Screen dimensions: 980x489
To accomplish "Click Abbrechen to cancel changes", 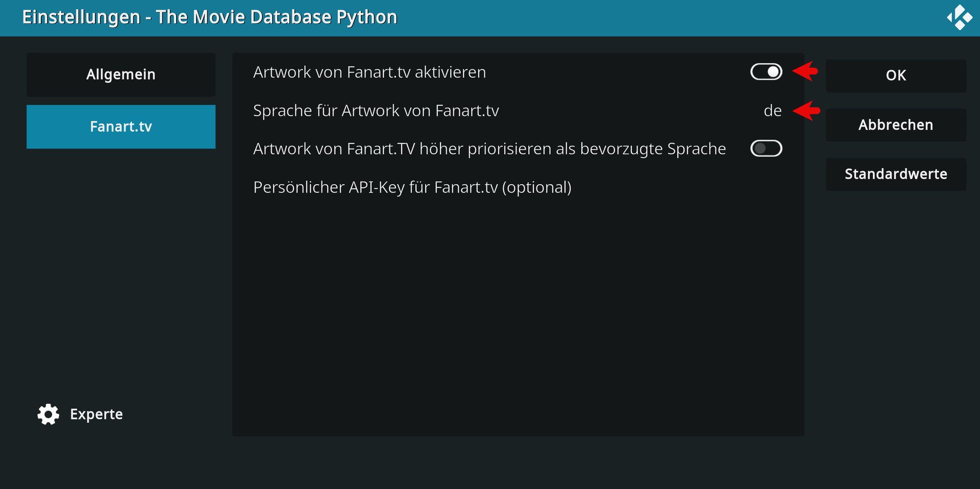I will point(896,125).
